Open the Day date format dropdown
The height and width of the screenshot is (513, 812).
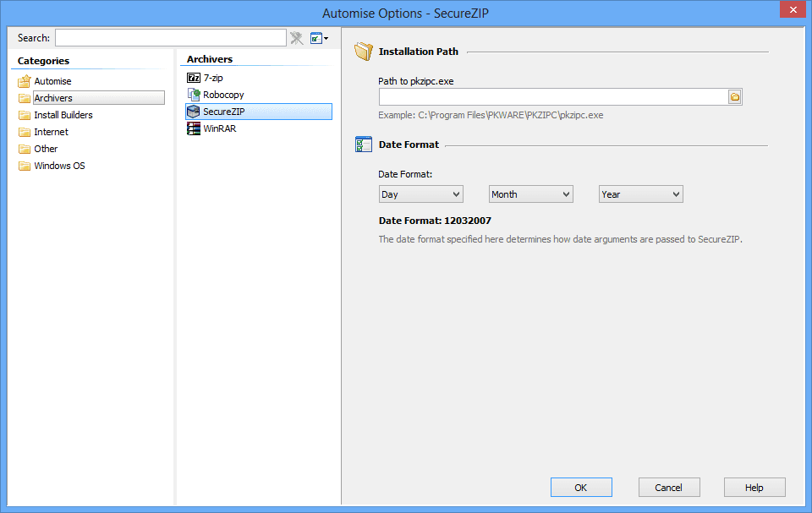click(421, 194)
